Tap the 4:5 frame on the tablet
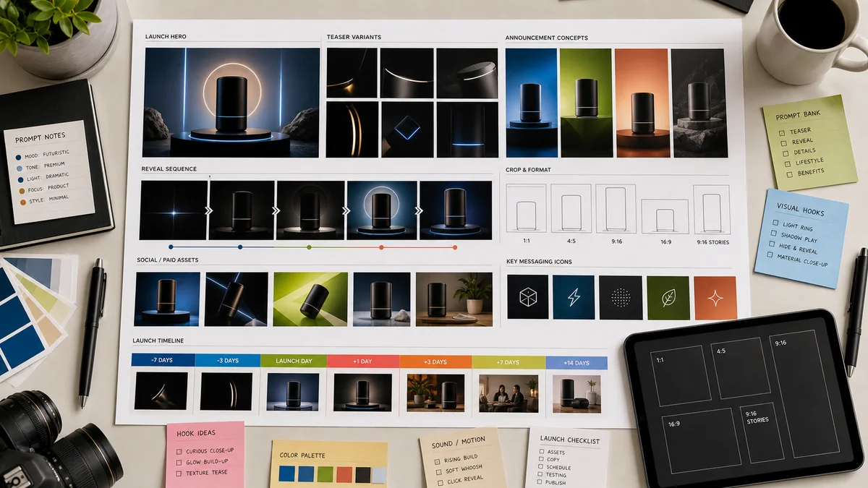The image size is (868, 488). tap(741, 367)
